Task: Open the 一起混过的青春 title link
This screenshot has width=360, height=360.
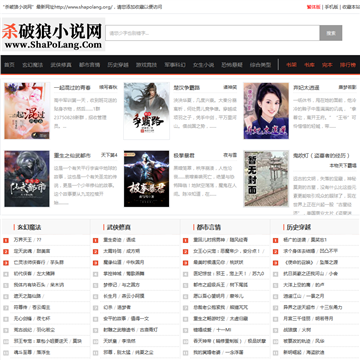Action: point(72,88)
